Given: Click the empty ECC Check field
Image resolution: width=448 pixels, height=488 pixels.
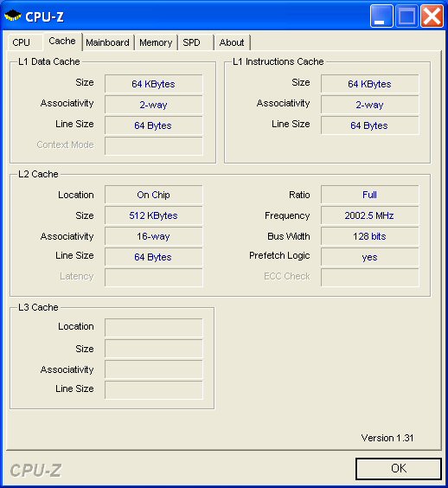Looking at the screenshot, I should click(x=369, y=278).
